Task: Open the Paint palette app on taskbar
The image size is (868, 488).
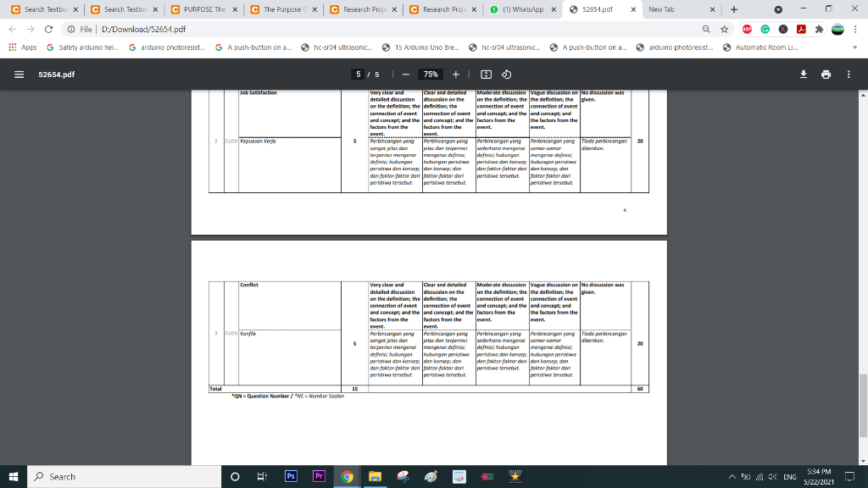Action: tap(431, 476)
